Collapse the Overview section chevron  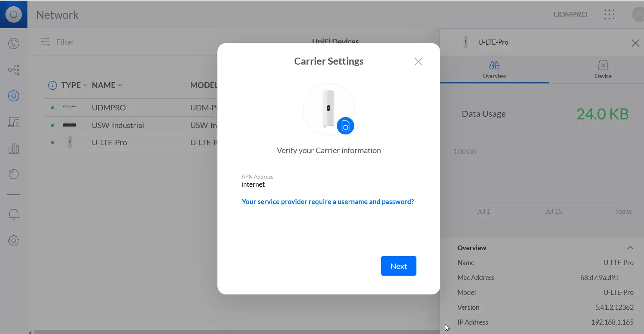[x=630, y=248]
